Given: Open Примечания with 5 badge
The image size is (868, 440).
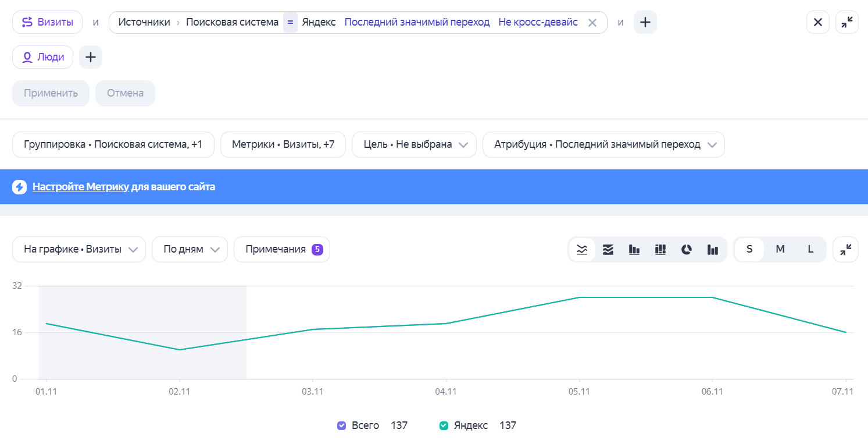Looking at the screenshot, I should point(282,249).
